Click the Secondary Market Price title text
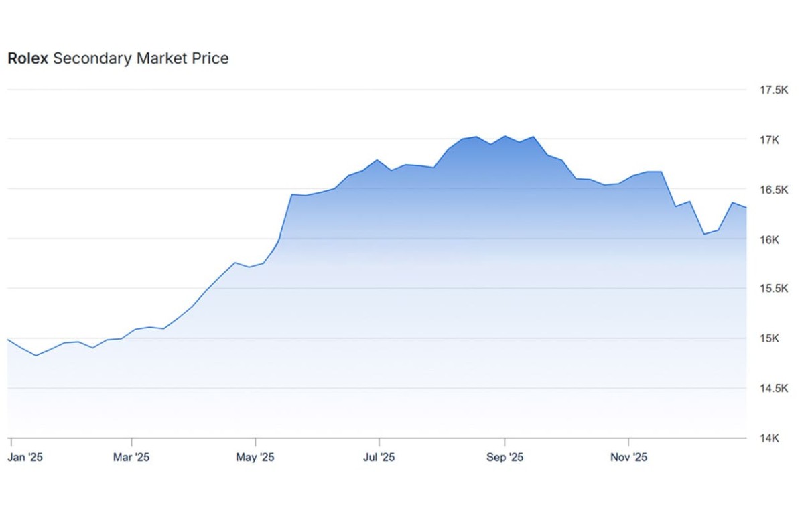 141,58
